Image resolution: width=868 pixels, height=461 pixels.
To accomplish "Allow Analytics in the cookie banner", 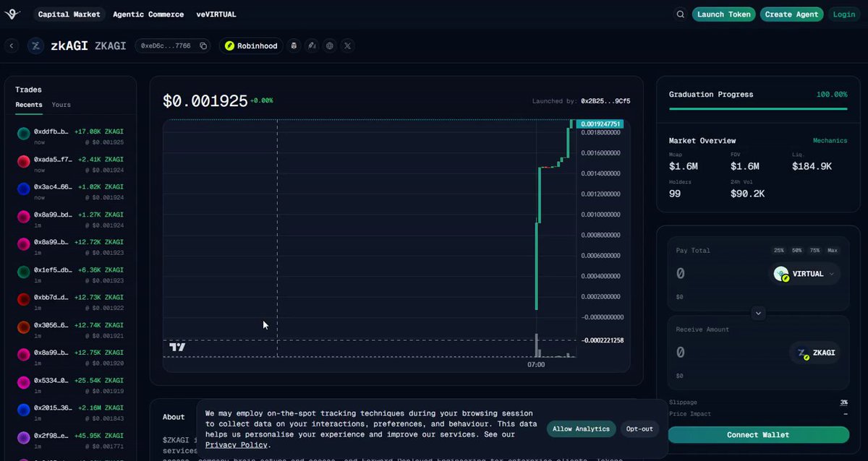I will pos(582,429).
